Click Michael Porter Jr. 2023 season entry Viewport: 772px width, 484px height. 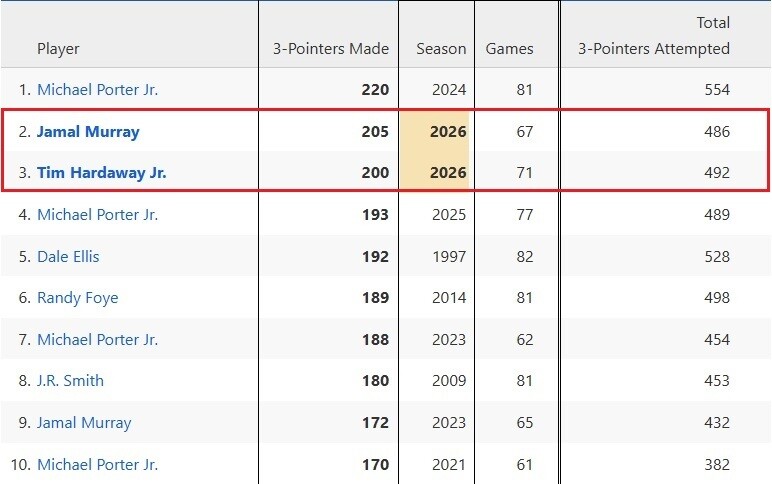(97, 340)
